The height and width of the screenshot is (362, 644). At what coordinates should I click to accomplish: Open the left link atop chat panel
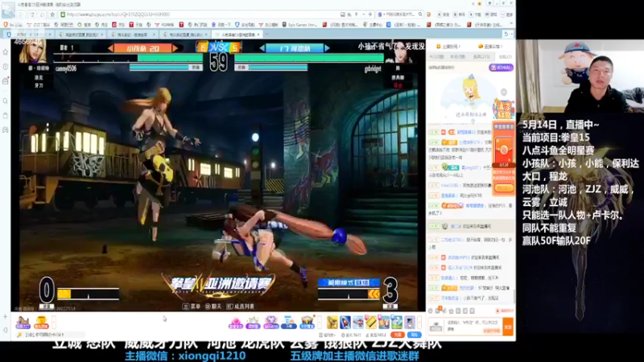(x=448, y=47)
